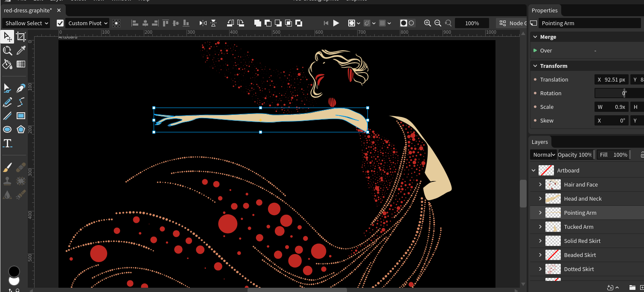Viewport: 644px width, 292px height.
Task: Switch to outline view mode
Action: coord(411,23)
